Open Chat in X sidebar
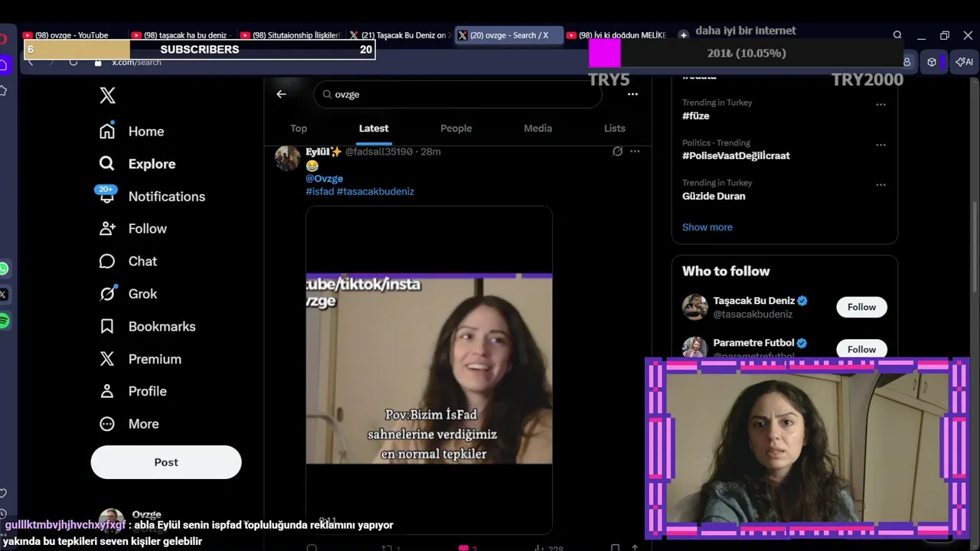Viewport: 980px width, 551px height. 128,261
